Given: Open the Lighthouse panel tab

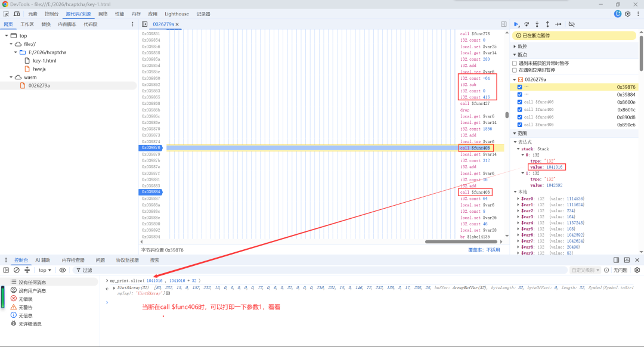Looking at the screenshot, I should pos(177,14).
